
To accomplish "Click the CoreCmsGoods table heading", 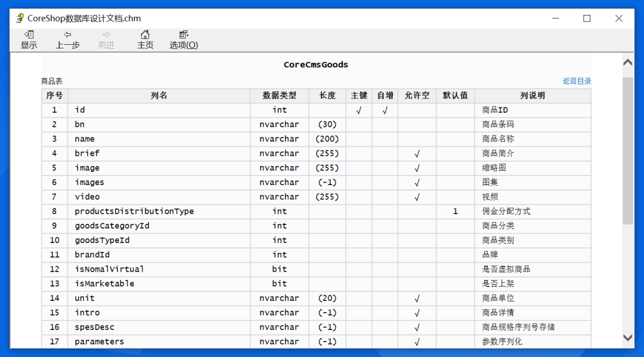I will (x=316, y=64).
